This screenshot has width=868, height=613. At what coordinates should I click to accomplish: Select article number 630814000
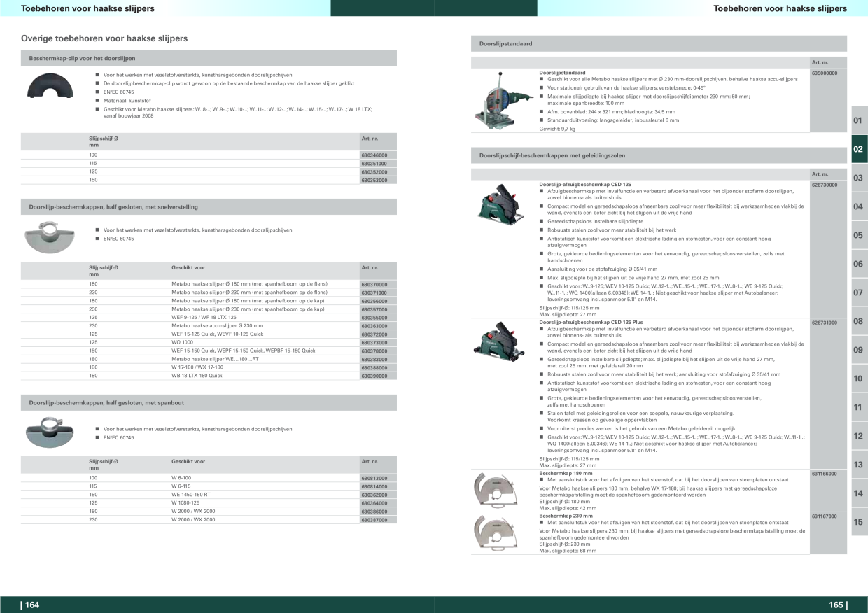coord(374,486)
